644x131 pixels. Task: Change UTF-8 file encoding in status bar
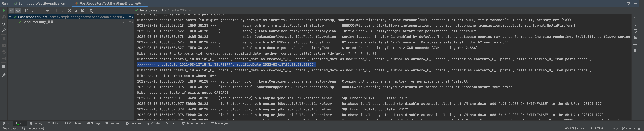pyautogui.click(x=599, y=128)
